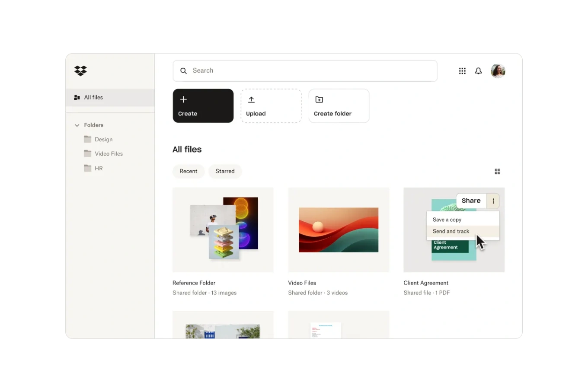Choose Save a copy from the menu
The height and width of the screenshot is (392, 588).
(447, 220)
